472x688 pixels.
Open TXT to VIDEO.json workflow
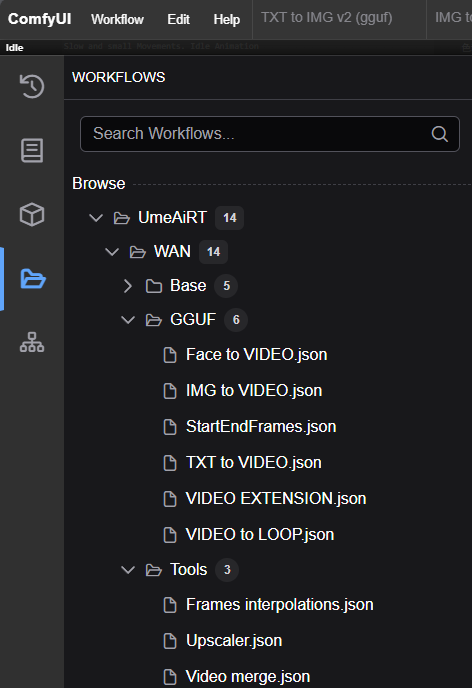tap(254, 462)
